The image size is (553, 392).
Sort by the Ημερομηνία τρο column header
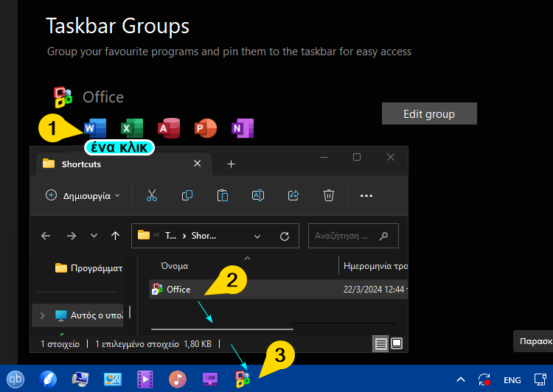tap(375, 266)
